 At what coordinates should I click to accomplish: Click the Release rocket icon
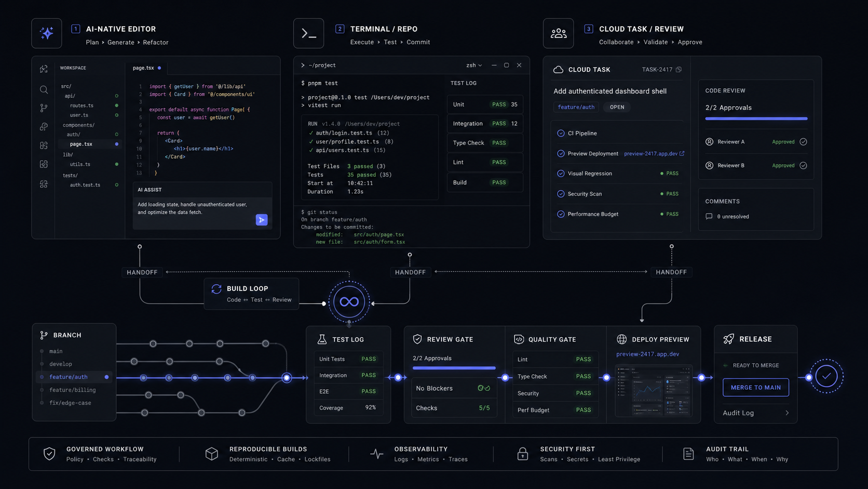[x=728, y=339]
